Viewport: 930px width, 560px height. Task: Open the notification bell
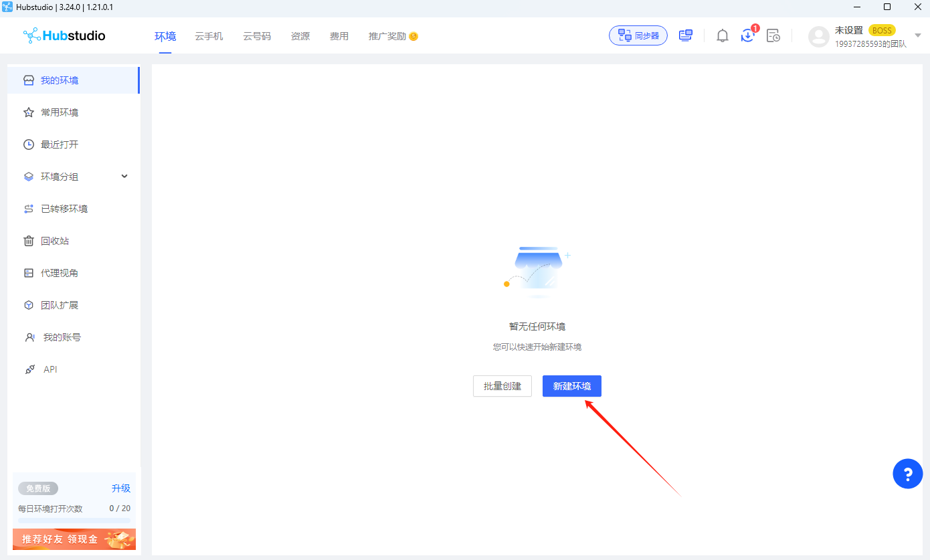(x=723, y=36)
